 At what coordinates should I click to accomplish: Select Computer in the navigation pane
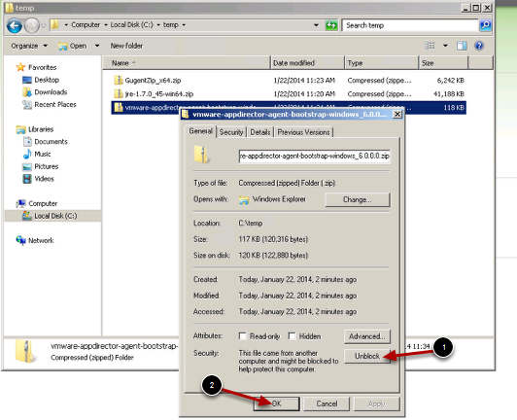coord(43,203)
